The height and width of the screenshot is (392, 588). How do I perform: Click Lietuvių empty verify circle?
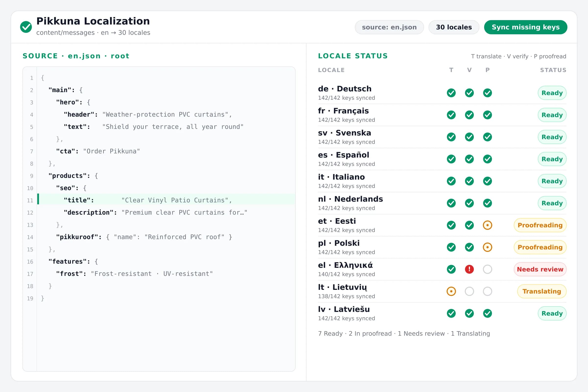[x=469, y=291]
